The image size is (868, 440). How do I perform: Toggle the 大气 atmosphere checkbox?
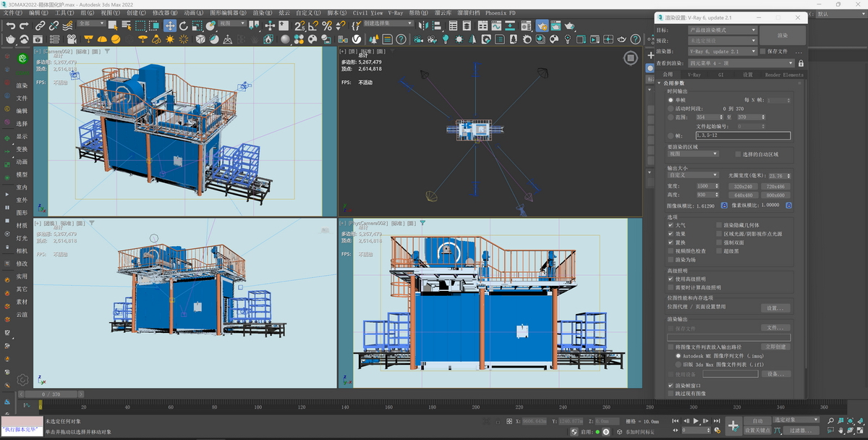pyautogui.click(x=671, y=225)
